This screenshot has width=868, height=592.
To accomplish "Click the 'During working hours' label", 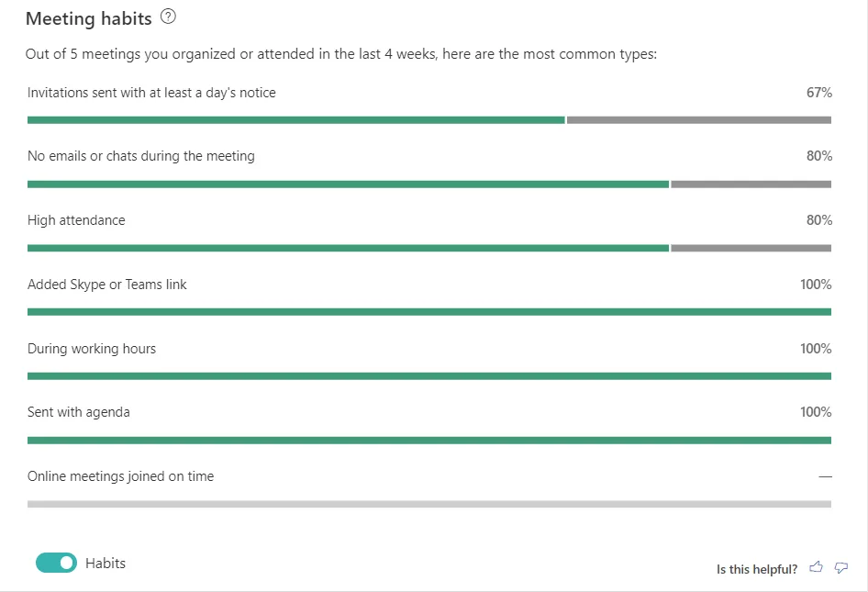I will [x=92, y=349].
